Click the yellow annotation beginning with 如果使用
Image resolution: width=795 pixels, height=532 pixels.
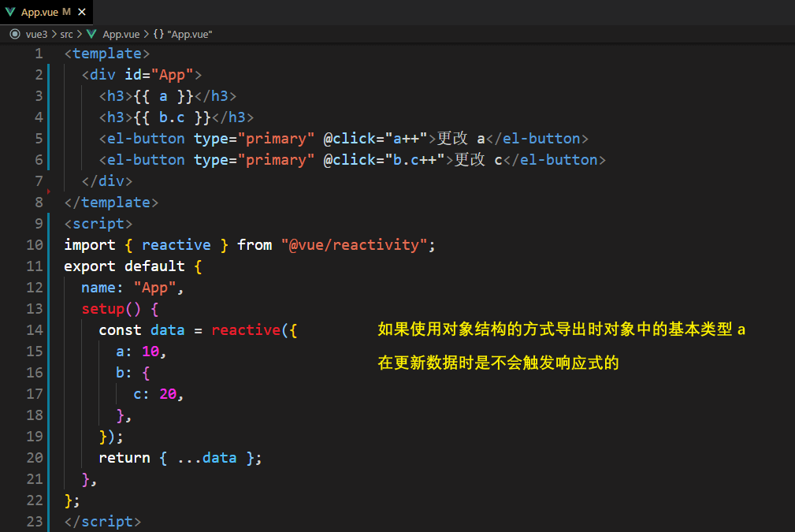[561, 330]
